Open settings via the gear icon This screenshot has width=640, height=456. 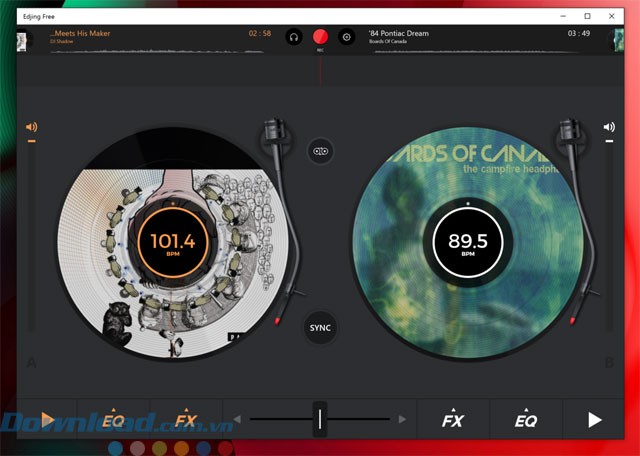coord(347,37)
